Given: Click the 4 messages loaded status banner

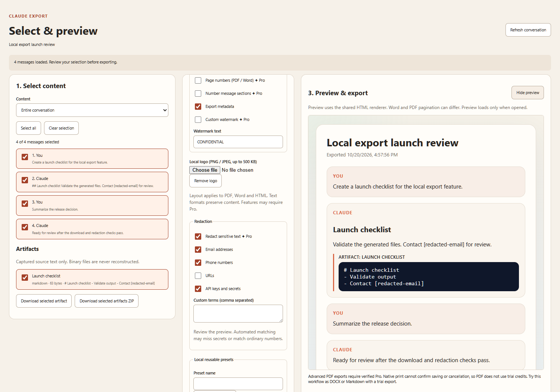Looking at the screenshot, I should pos(280,62).
